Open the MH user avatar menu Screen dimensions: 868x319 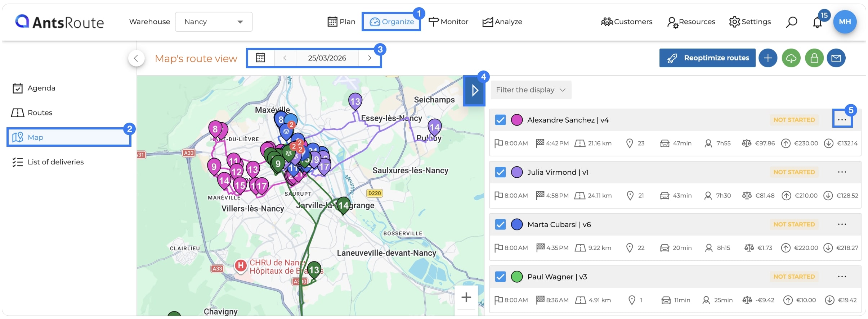tap(845, 22)
